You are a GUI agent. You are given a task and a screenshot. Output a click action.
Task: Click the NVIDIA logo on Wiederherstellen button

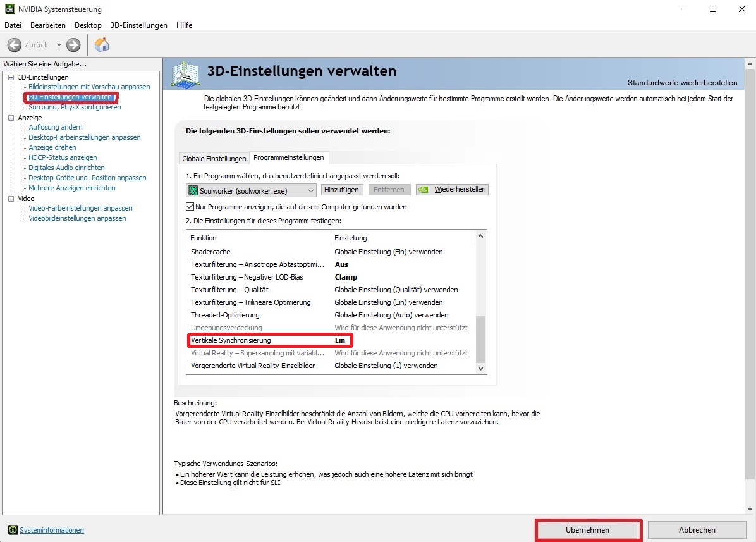click(424, 190)
